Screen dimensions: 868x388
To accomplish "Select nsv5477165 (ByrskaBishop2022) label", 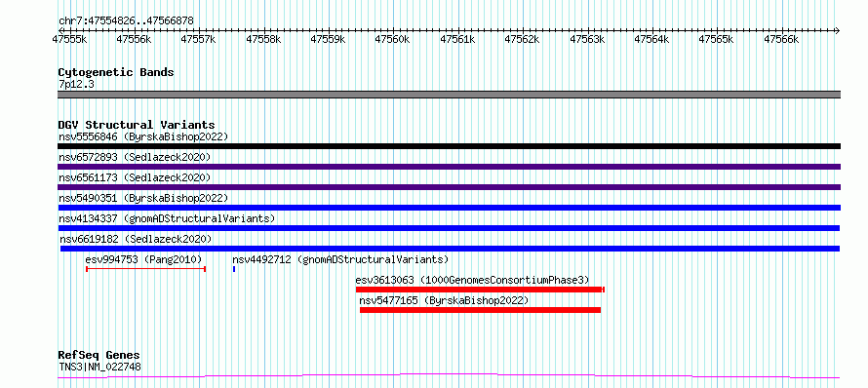I will [445, 300].
